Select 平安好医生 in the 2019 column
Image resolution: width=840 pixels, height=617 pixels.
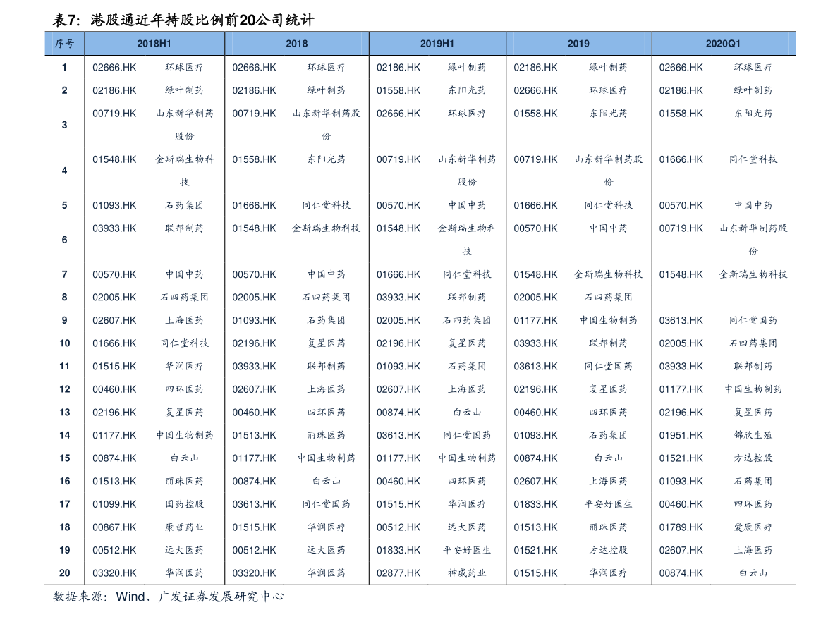[608, 504]
